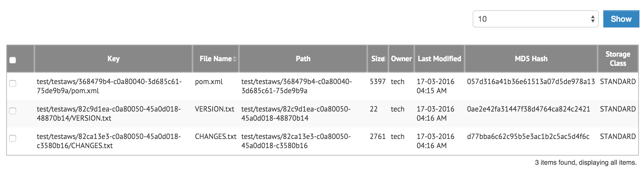Click the File Name sort arrows icon
The height and width of the screenshot is (171, 644).
pos(235,59)
